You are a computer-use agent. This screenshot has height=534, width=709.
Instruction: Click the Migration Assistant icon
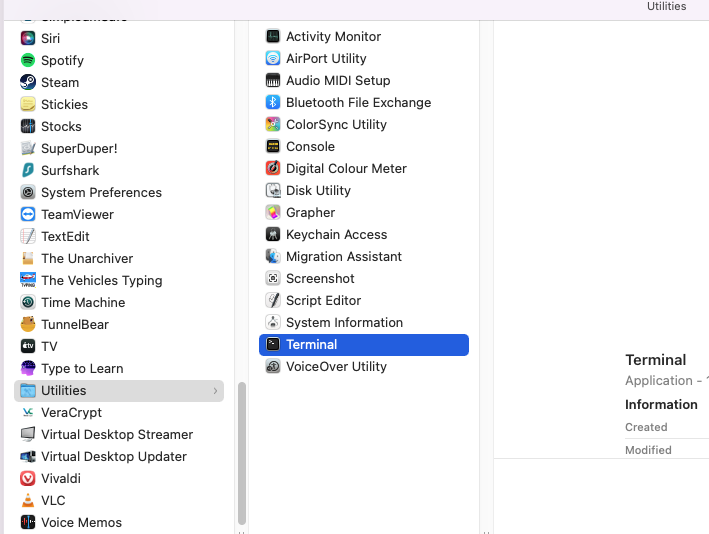[x=273, y=256]
